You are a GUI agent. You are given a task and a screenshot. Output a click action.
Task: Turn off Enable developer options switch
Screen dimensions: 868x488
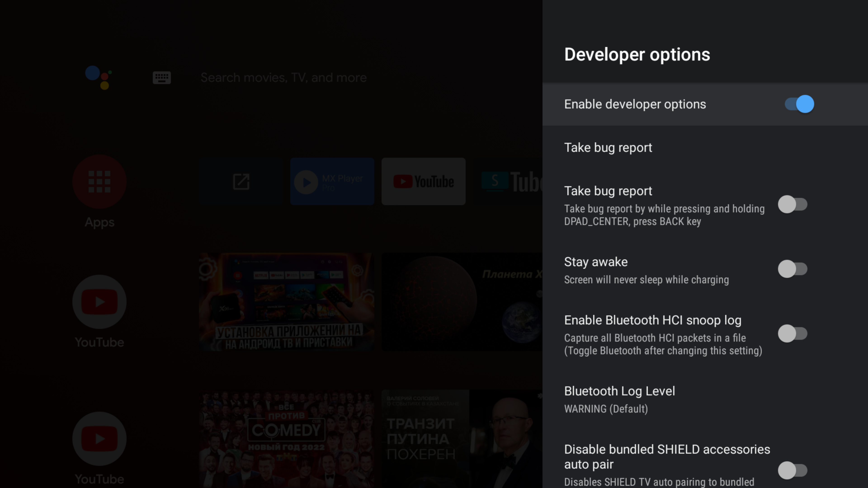click(x=799, y=104)
